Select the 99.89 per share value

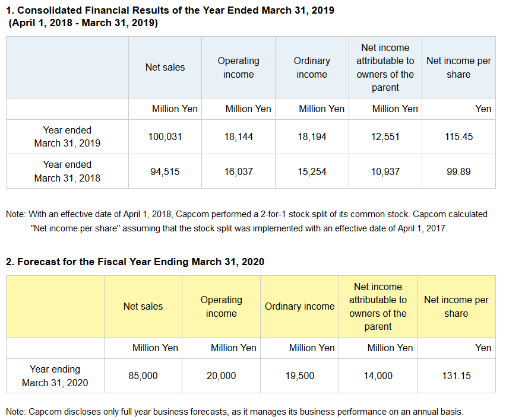coord(458,171)
